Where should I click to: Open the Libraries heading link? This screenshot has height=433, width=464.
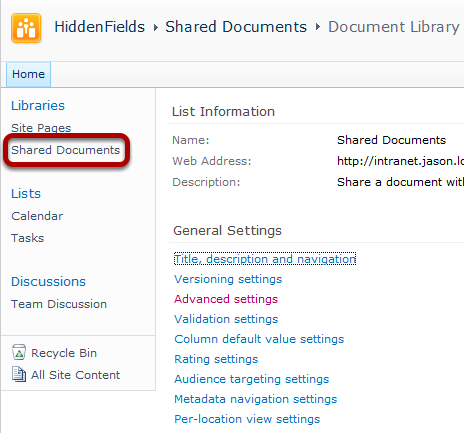click(x=38, y=105)
